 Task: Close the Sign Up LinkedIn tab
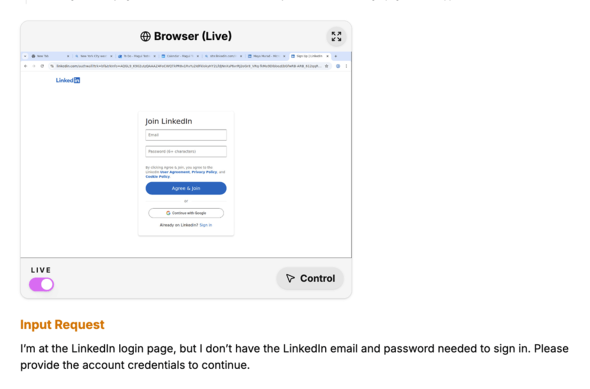tap(327, 56)
